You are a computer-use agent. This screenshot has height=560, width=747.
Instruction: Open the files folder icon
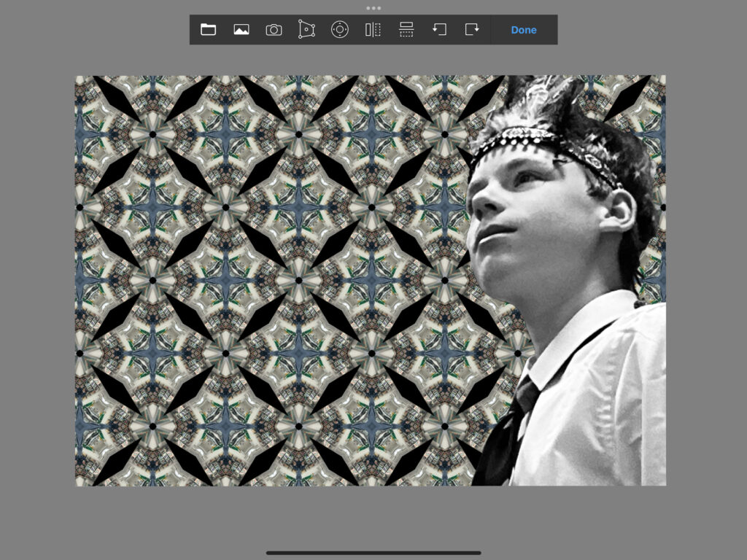208,29
